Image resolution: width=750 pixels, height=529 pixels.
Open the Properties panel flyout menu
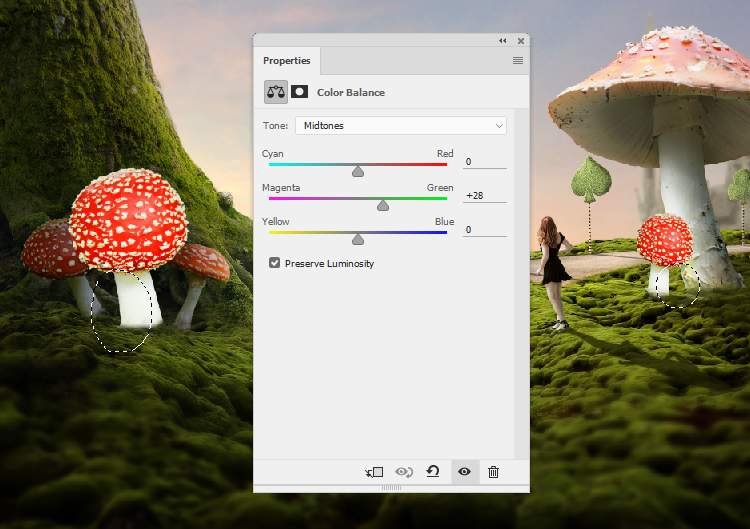click(x=518, y=61)
